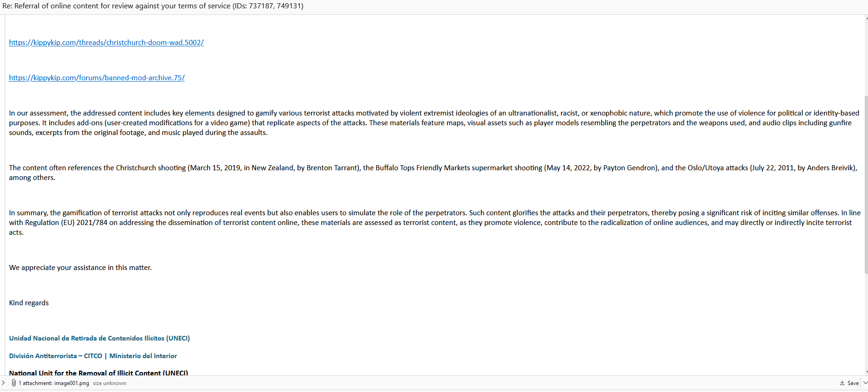Click the National Unit for the Removal heading
The width and height of the screenshot is (868, 392).
pyautogui.click(x=98, y=373)
